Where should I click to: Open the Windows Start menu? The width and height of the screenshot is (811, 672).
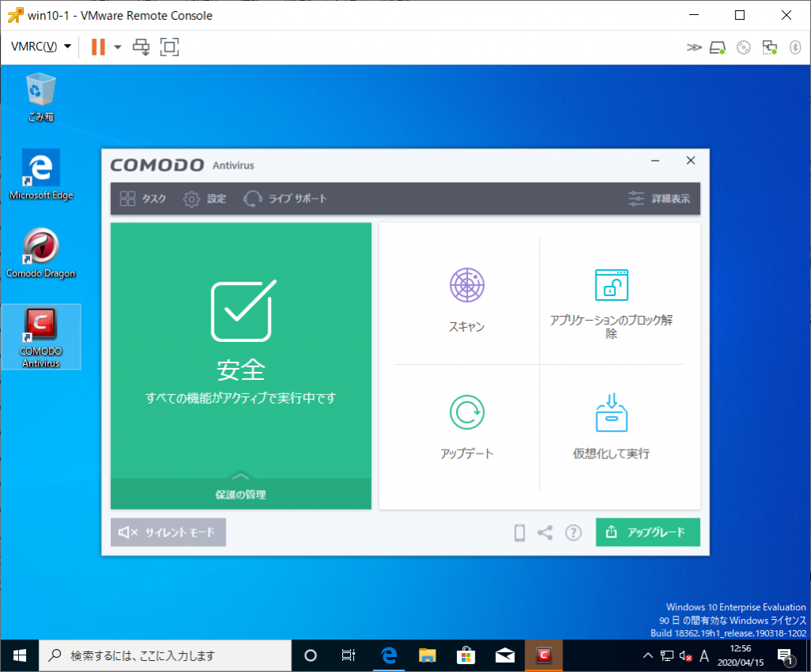coord(20,655)
